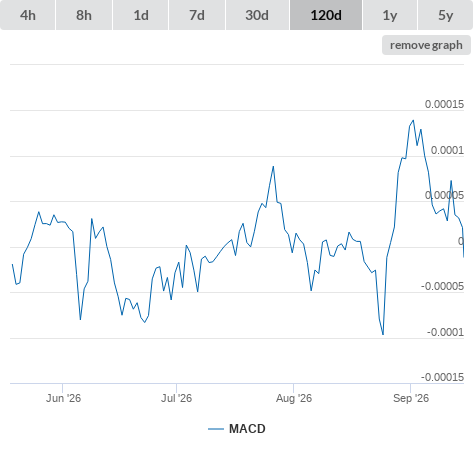Click the MACD peak in early September
Screen dimensions: 474x455
point(413,120)
